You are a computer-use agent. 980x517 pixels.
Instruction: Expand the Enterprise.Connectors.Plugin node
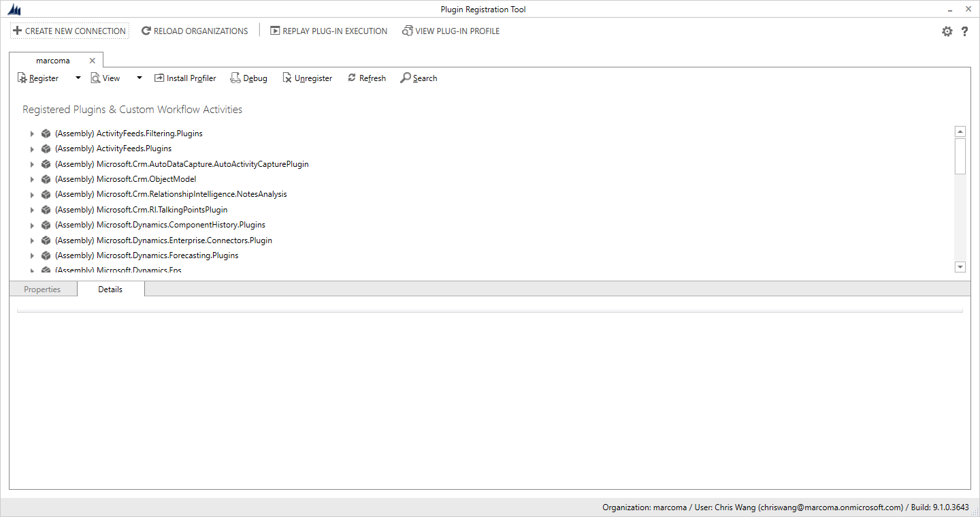coord(32,240)
